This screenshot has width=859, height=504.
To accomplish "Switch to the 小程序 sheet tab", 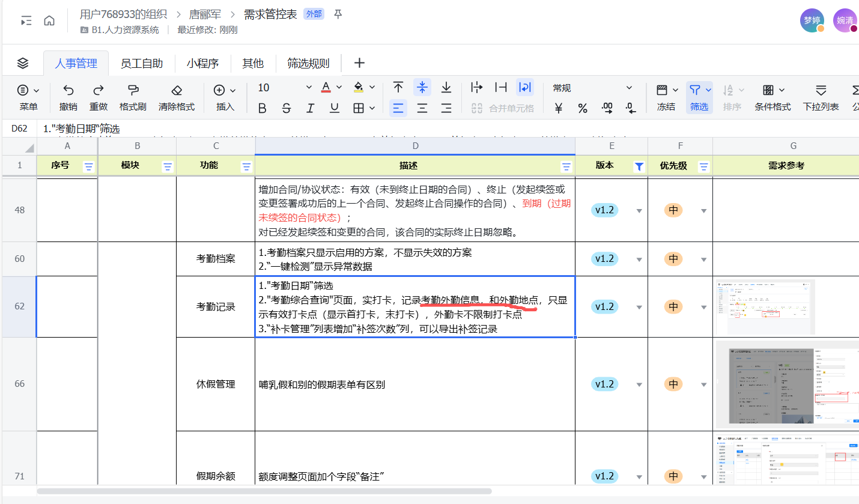I will [202, 63].
